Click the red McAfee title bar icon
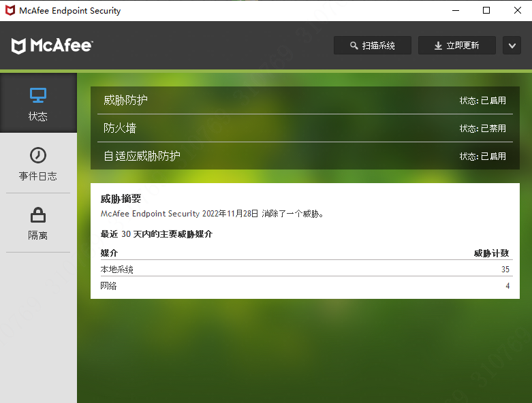 [10, 10]
